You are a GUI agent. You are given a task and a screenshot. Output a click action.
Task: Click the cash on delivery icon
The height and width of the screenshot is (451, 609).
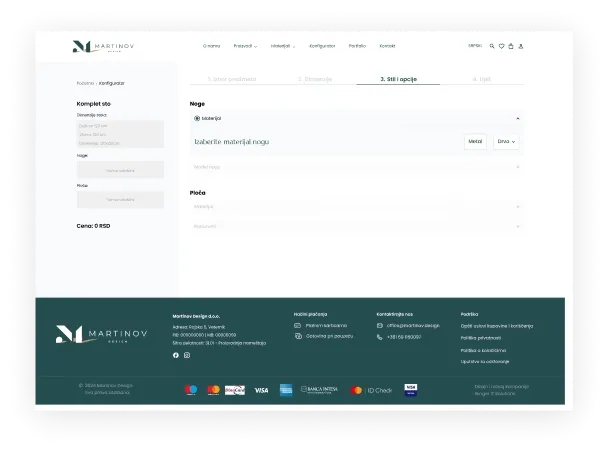coord(298,336)
